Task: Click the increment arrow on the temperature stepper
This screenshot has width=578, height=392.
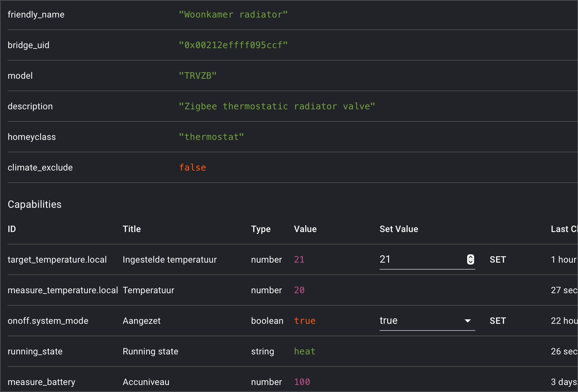Action: point(471,257)
